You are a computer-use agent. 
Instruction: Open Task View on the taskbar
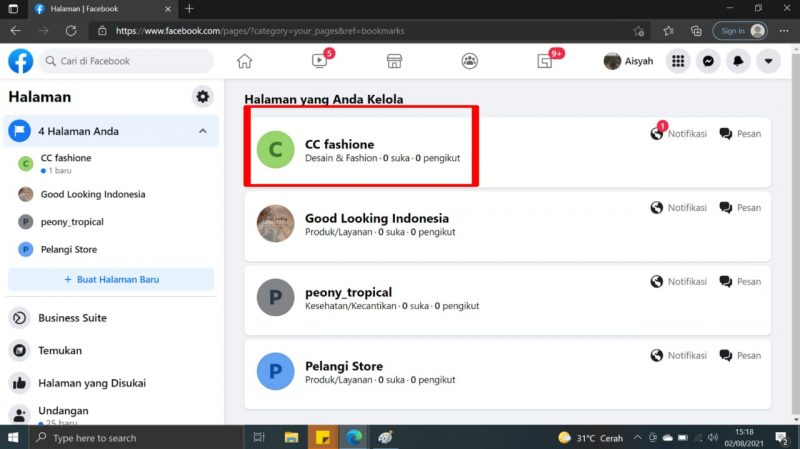coord(259,437)
